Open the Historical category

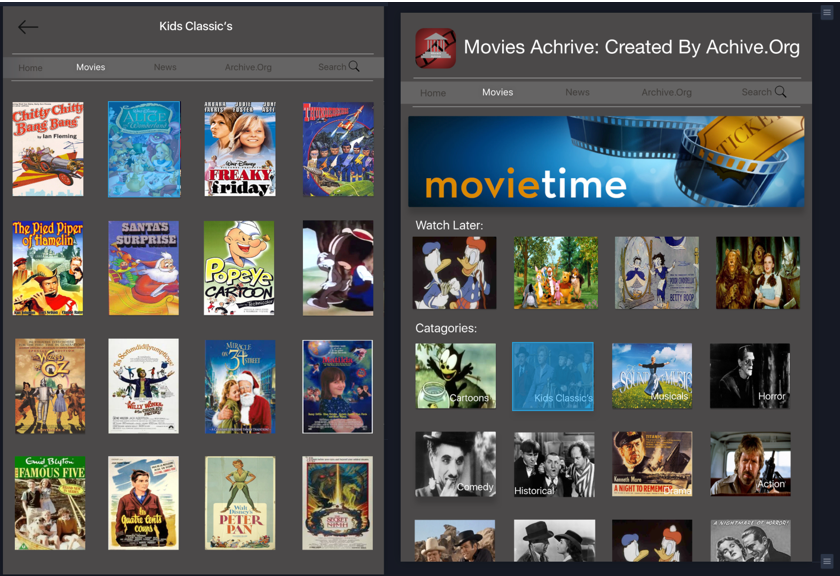[x=554, y=464]
